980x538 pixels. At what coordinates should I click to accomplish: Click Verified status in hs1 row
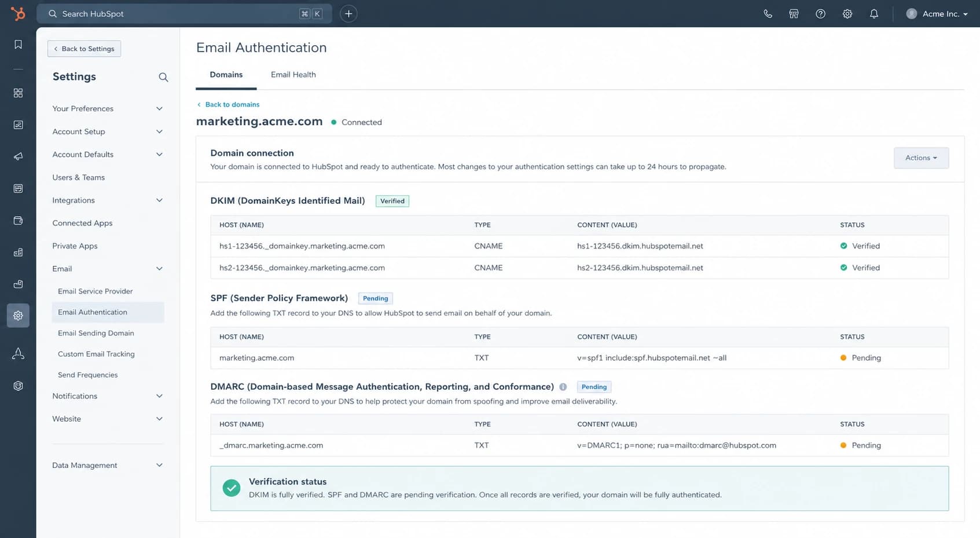[x=860, y=246]
